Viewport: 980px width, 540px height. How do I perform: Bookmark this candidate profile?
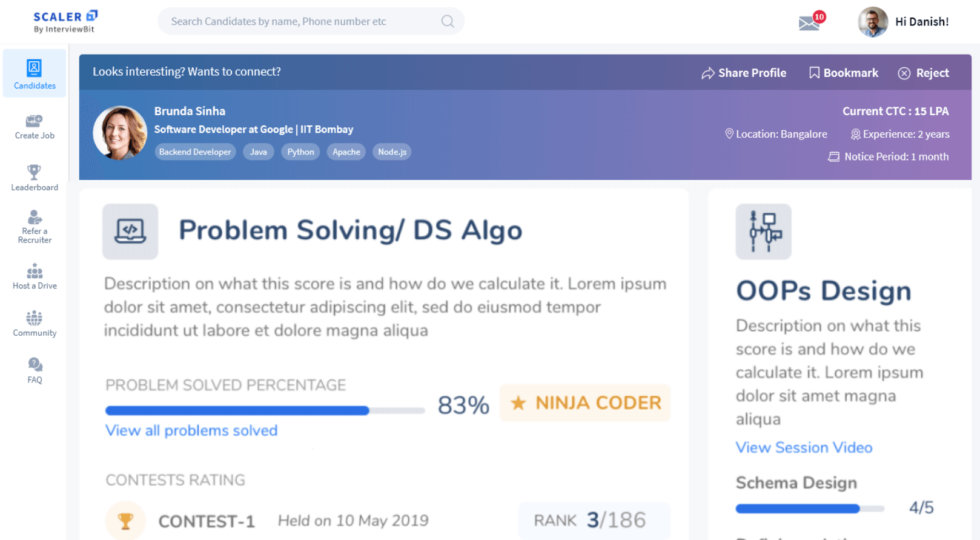(843, 73)
